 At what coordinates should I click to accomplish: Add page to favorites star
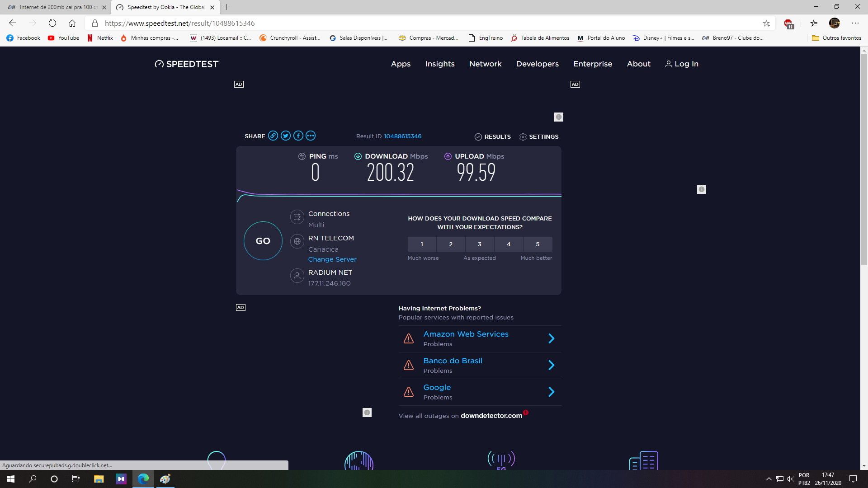point(766,23)
